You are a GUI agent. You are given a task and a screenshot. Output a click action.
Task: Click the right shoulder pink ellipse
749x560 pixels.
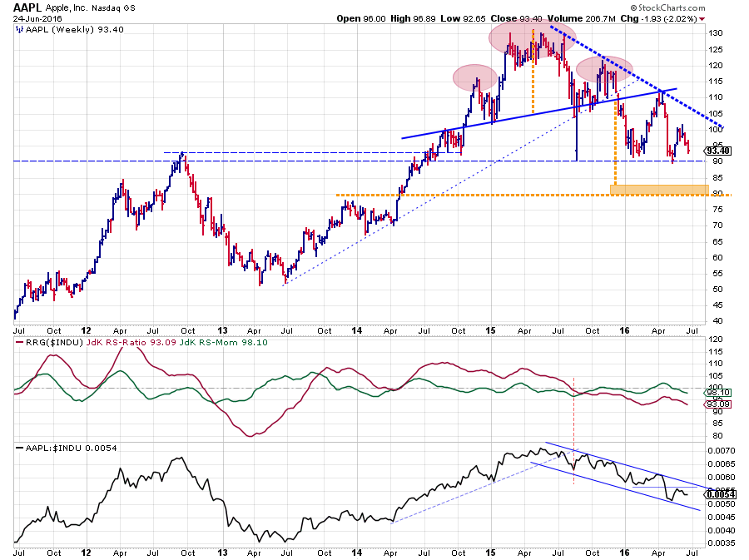604,69
